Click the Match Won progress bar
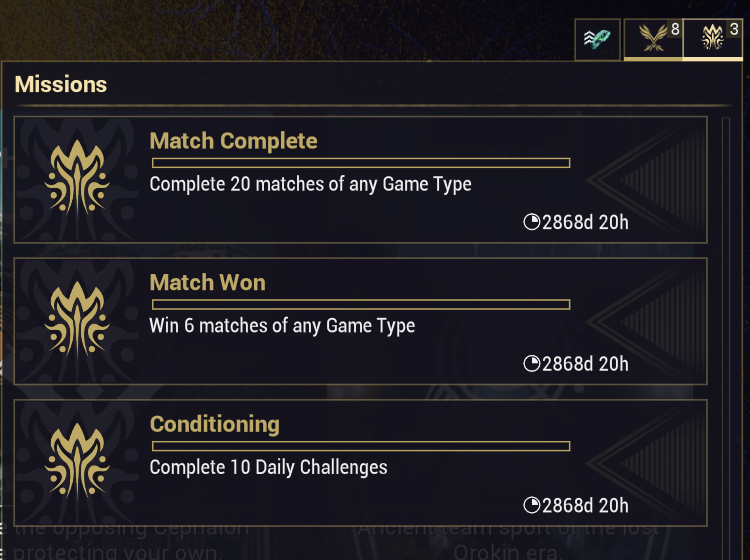 (x=360, y=304)
